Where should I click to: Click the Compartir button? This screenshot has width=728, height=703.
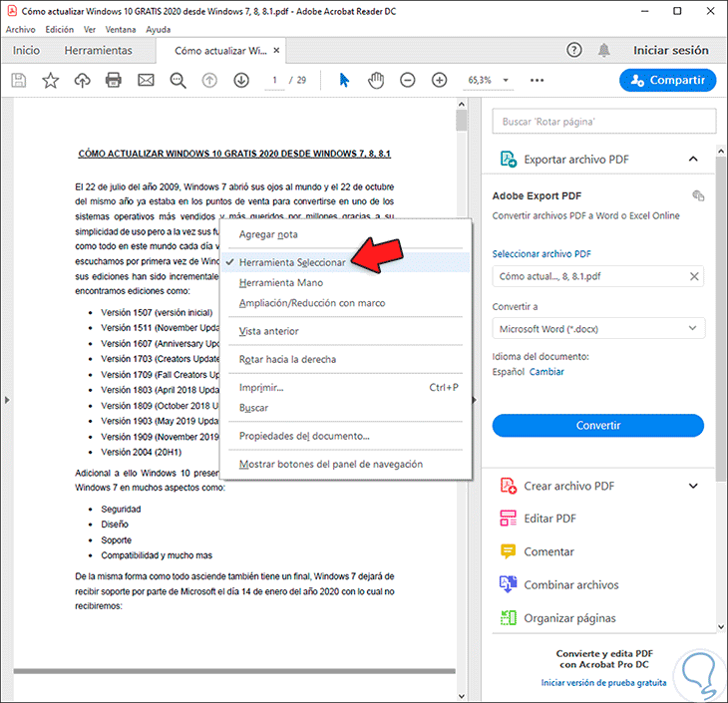coord(667,81)
